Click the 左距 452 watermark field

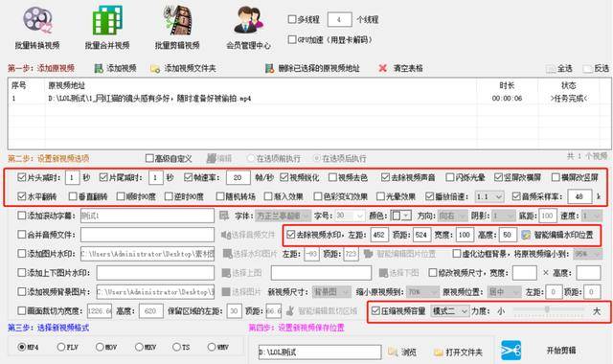coord(379,235)
